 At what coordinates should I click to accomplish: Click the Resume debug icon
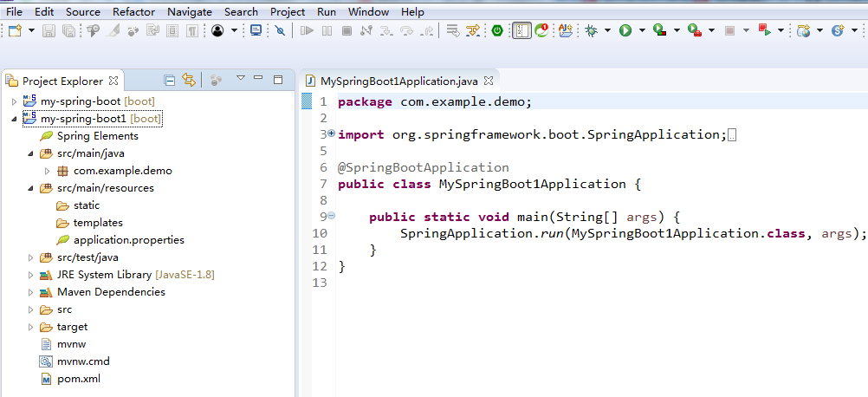307,31
